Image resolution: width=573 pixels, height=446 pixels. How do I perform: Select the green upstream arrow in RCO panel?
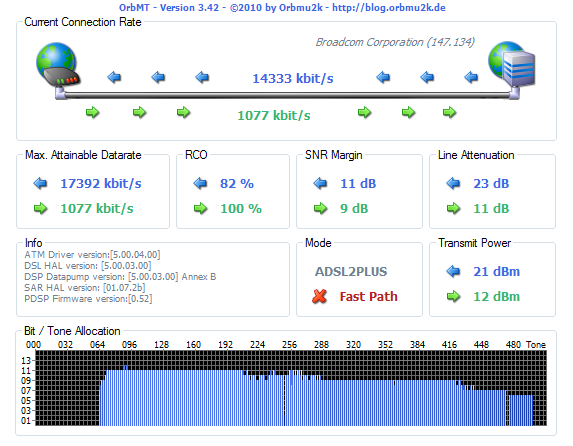tap(200, 208)
